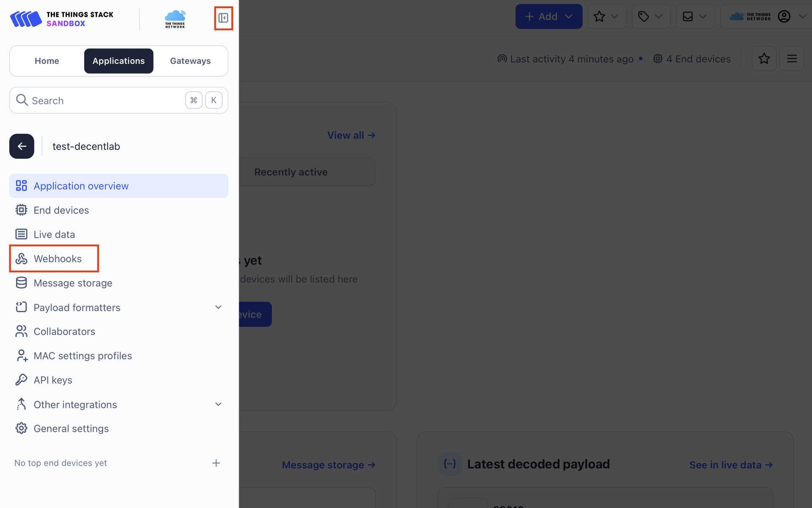The image size is (812, 508).
Task: Select the Recently active tab
Action: pos(291,172)
